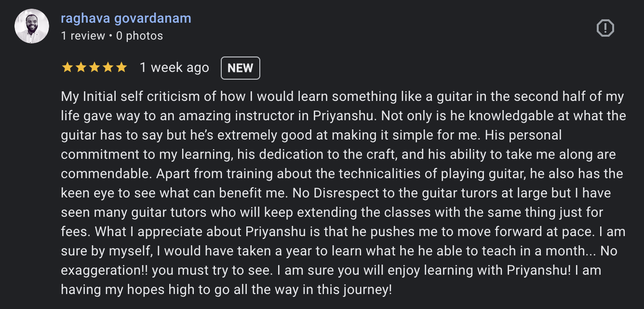Click the NEW badge
The width and height of the screenshot is (644, 309).
click(x=241, y=68)
